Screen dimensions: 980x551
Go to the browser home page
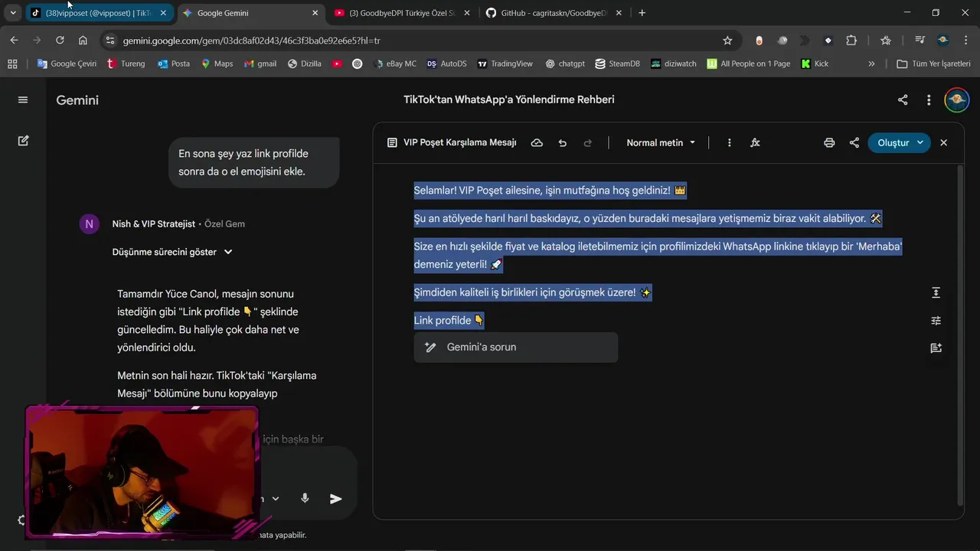click(x=83, y=41)
